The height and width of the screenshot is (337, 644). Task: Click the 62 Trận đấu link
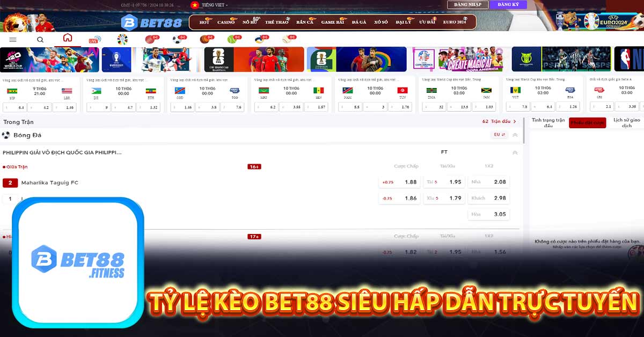pos(496,122)
